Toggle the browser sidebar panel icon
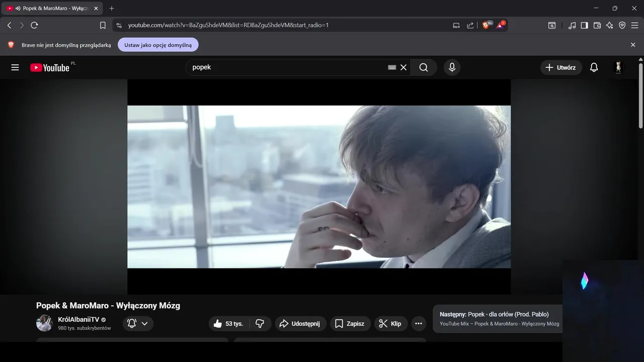The image size is (644, 362). coord(584,25)
